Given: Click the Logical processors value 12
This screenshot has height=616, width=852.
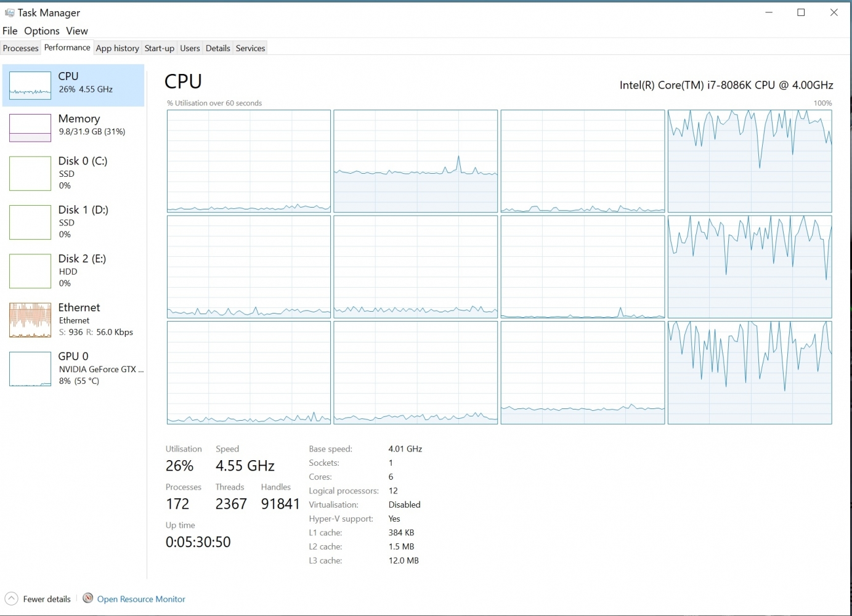Looking at the screenshot, I should (x=393, y=491).
